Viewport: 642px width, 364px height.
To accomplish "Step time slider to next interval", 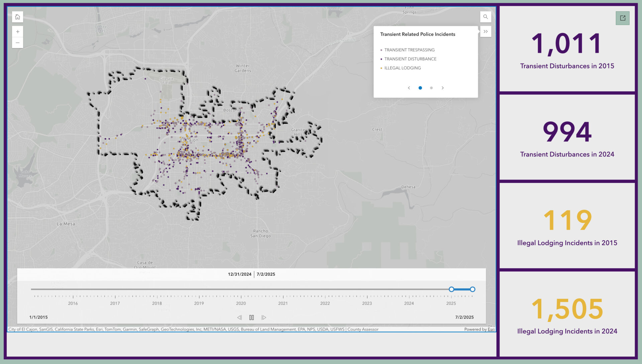I will point(264,318).
